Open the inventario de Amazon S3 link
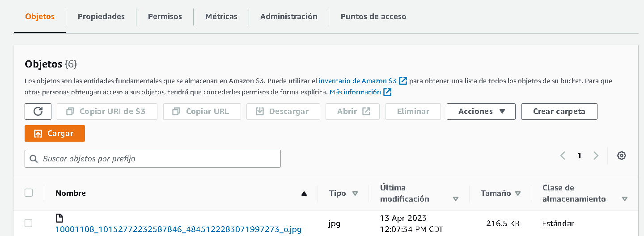 pos(357,81)
